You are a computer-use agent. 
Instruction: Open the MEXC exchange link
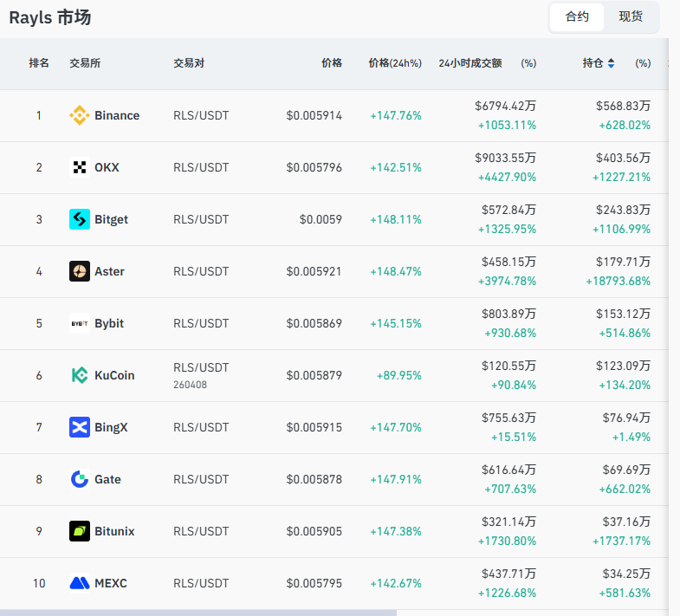coord(111,583)
